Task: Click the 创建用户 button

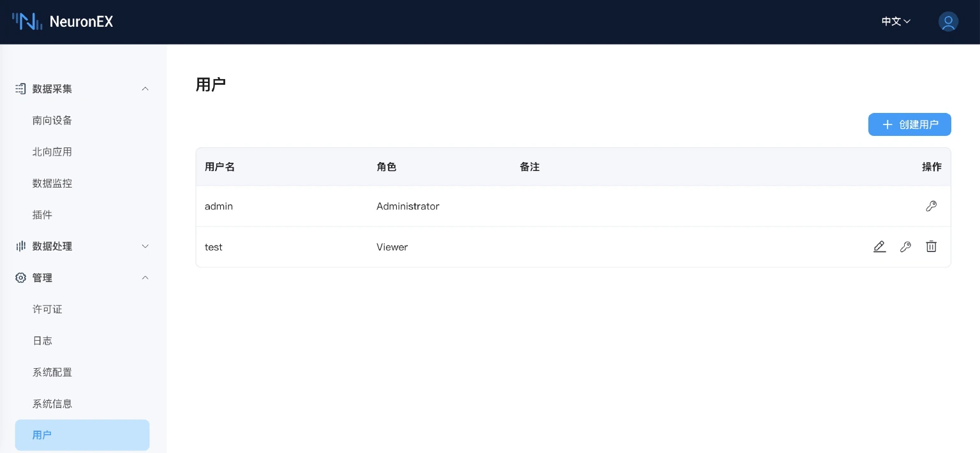Action: coord(909,124)
